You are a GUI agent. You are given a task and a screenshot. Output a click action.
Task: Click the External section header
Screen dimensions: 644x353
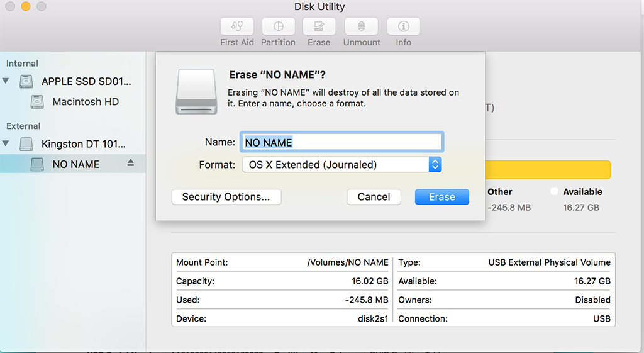(23, 126)
